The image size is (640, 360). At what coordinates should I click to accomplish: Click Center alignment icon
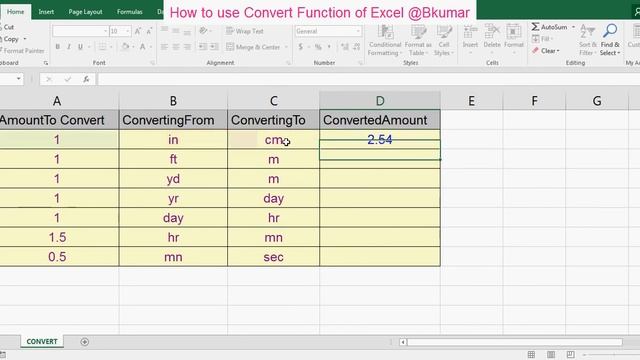point(176,47)
